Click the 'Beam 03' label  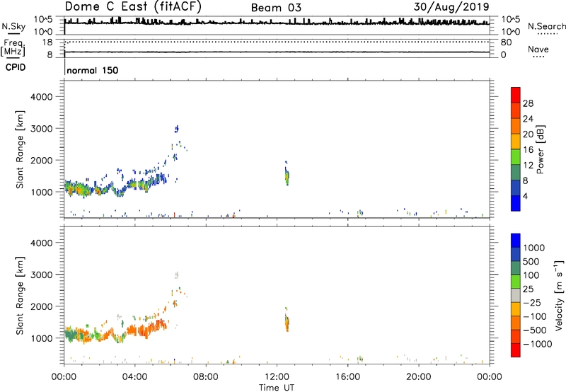[x=276, y=8]
